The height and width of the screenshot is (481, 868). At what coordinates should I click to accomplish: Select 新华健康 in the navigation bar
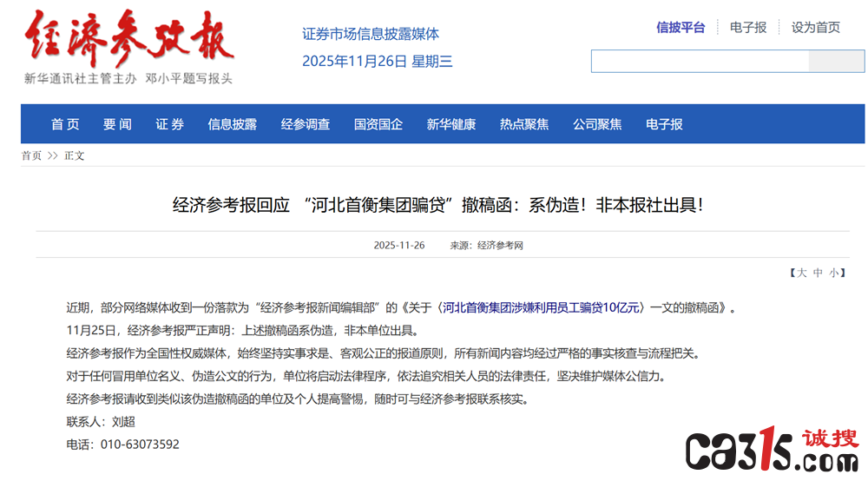(x=451, y=124)
